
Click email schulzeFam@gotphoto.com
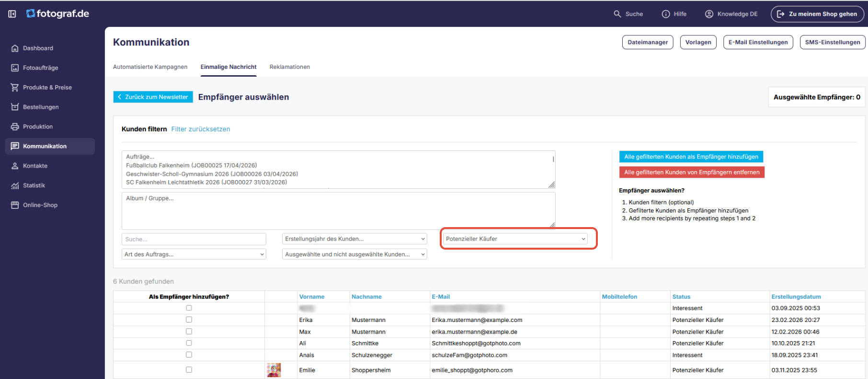pos(469,356)
